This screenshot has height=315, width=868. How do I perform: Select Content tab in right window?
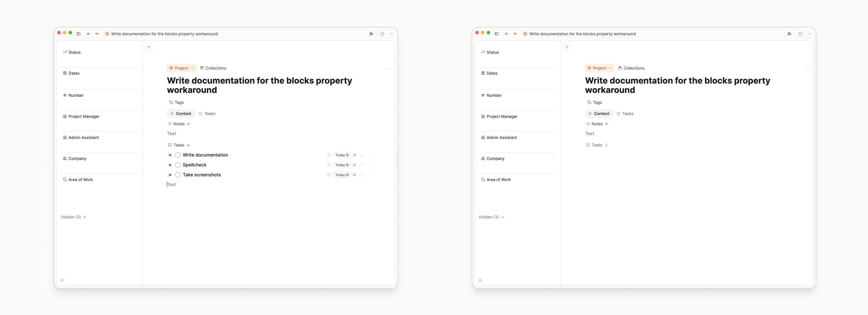pyautogui.click(x=599, y=114)
